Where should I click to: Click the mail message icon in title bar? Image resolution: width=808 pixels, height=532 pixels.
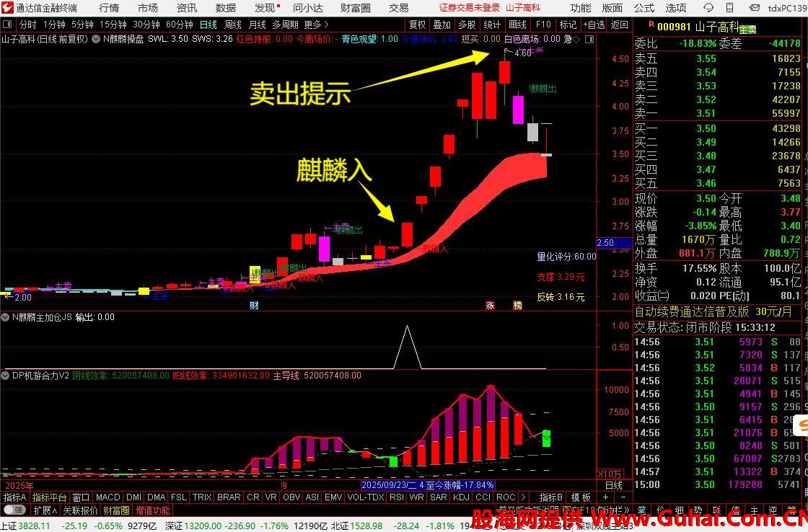(x=754, y=8)
